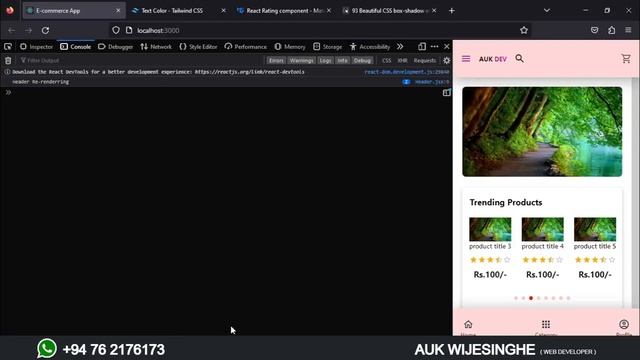Viewport: 640px width, 360px height.
Task: Open the extensions icon in toolbar
Action: [611, 30]
